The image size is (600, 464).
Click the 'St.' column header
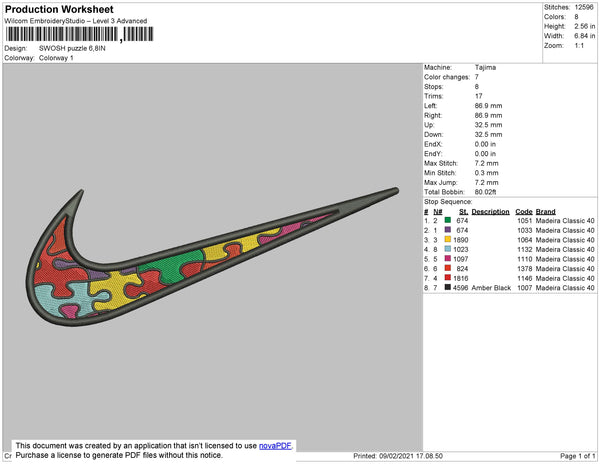pos(463,212)
